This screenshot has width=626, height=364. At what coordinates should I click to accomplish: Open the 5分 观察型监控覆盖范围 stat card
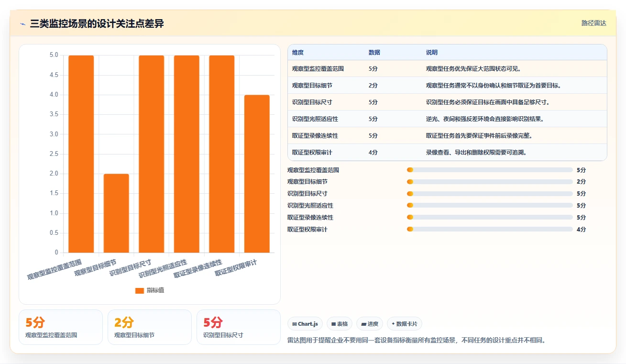tap(61, 327)
